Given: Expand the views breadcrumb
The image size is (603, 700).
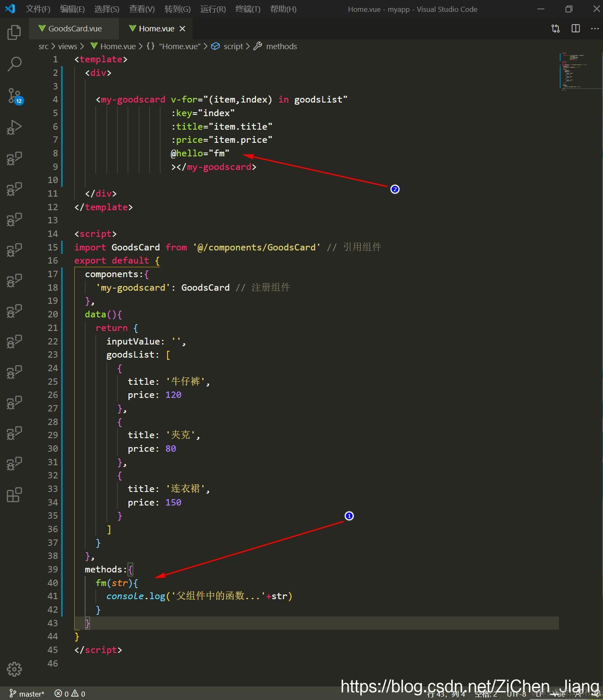Looking at the screenshot, I should coord(67,46).
